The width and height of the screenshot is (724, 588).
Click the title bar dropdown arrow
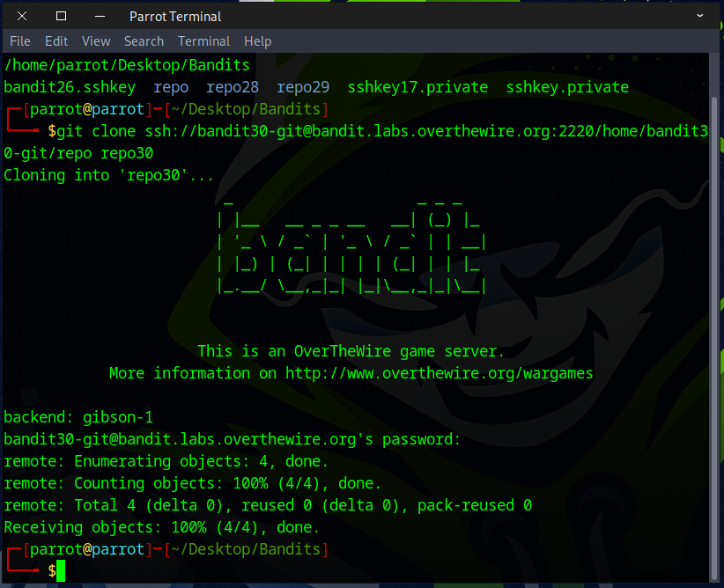pyautogui.click(x=700, y=16)
